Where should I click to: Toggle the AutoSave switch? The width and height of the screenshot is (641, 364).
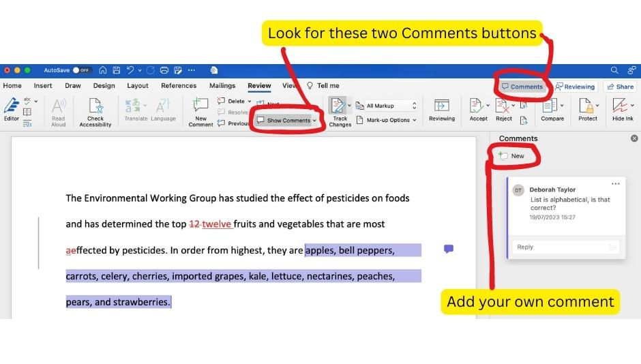81,70
